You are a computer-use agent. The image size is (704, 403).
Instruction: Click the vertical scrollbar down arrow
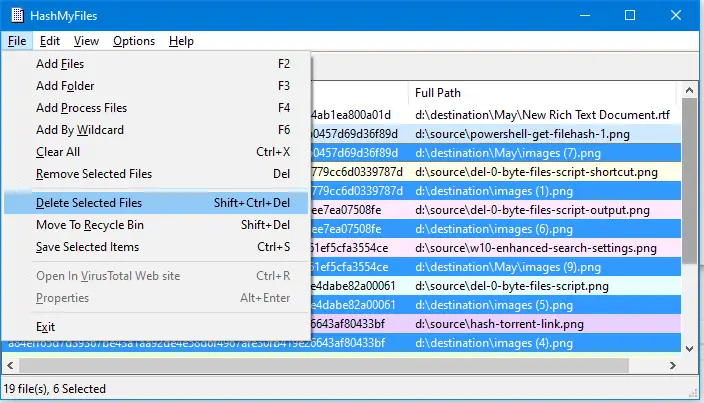point(689,348)
